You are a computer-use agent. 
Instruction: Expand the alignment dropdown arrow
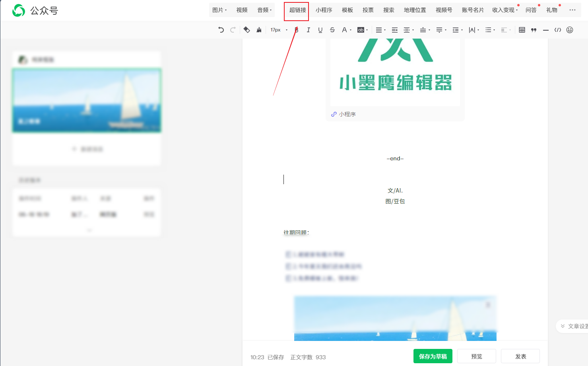click(x=385, y=30)
